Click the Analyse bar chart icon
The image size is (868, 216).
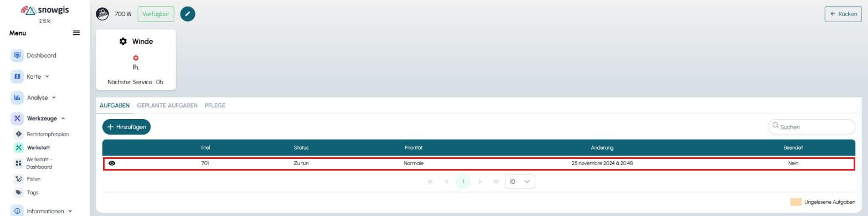(x=17, y=97)
